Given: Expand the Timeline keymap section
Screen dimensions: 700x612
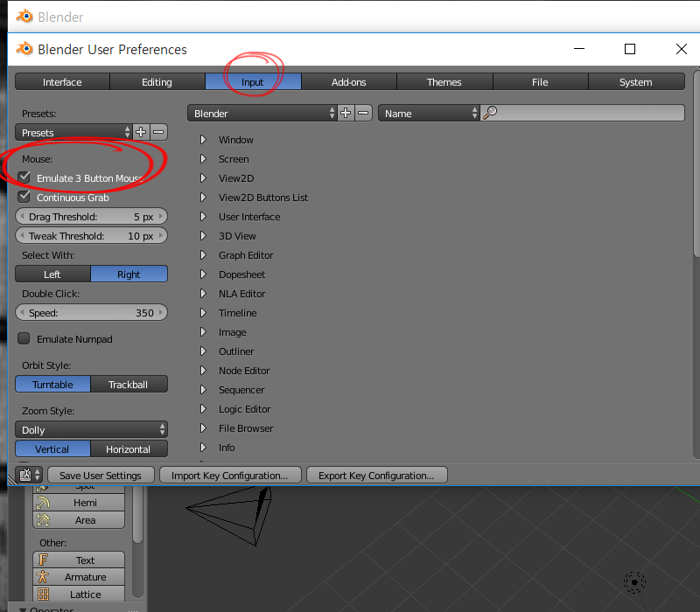Looking at the screenshot, I should [x=203, y=313].
